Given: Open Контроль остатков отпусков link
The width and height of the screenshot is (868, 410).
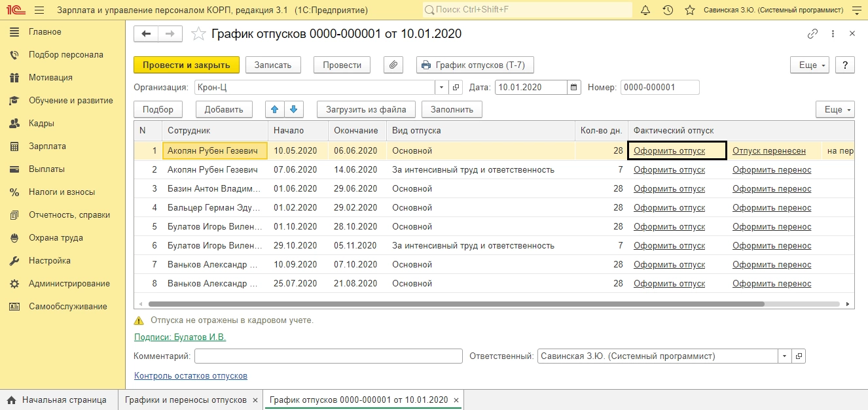Looking at the screenshot, I should click(190, 376).
